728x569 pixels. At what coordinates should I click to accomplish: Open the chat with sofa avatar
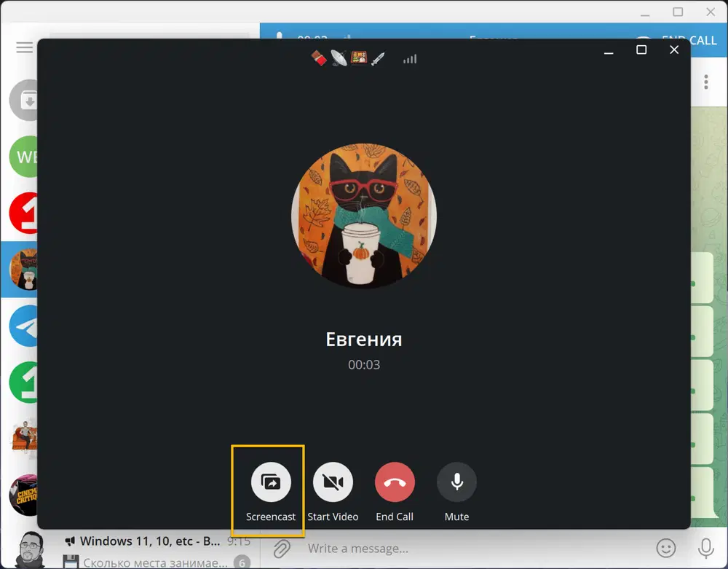point(24,438)
